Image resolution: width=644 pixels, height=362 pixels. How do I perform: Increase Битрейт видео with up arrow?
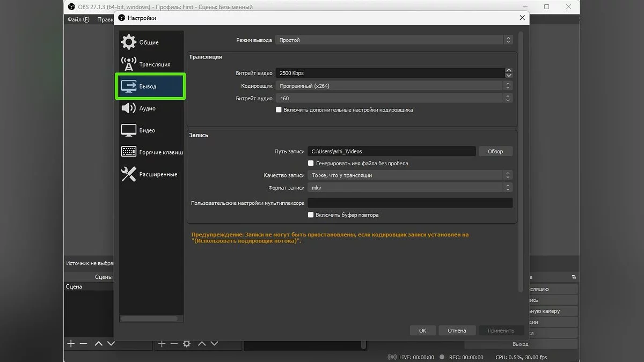(509, 70)
